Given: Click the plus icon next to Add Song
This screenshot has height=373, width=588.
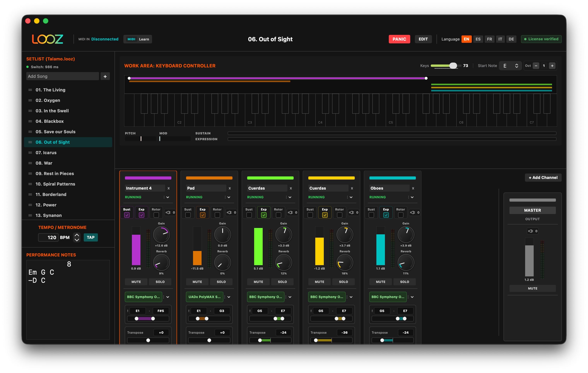Looking at the screenshot, I should coord(105,76).
